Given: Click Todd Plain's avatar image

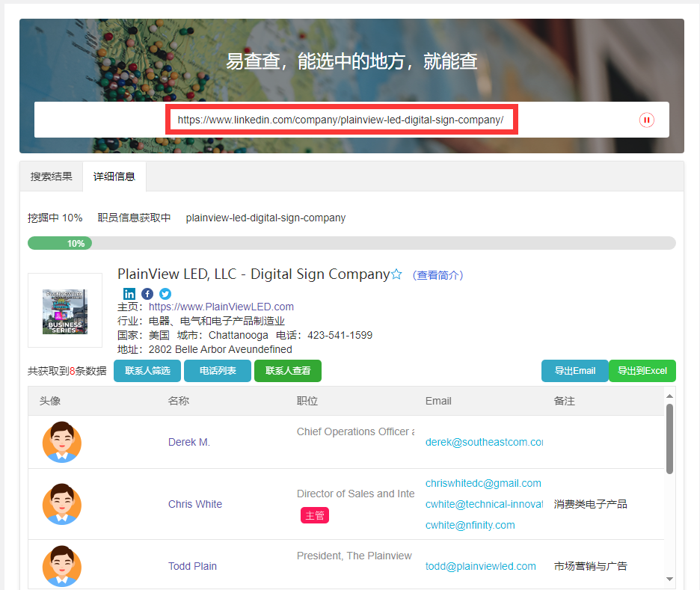Looking at the screenshot, I should click(x=61, y=566).
